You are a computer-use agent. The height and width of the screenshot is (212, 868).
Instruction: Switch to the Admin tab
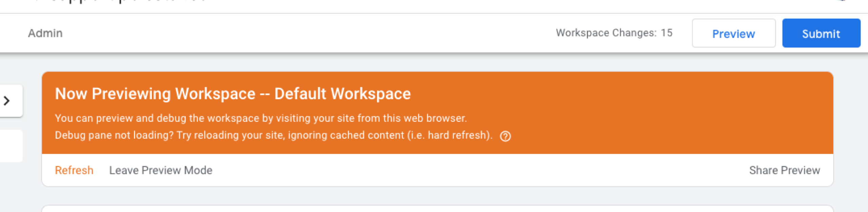coord(45,33)
